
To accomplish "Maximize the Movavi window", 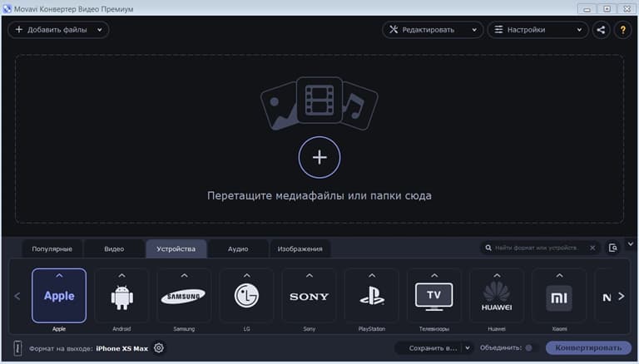I will coord(607,9).
